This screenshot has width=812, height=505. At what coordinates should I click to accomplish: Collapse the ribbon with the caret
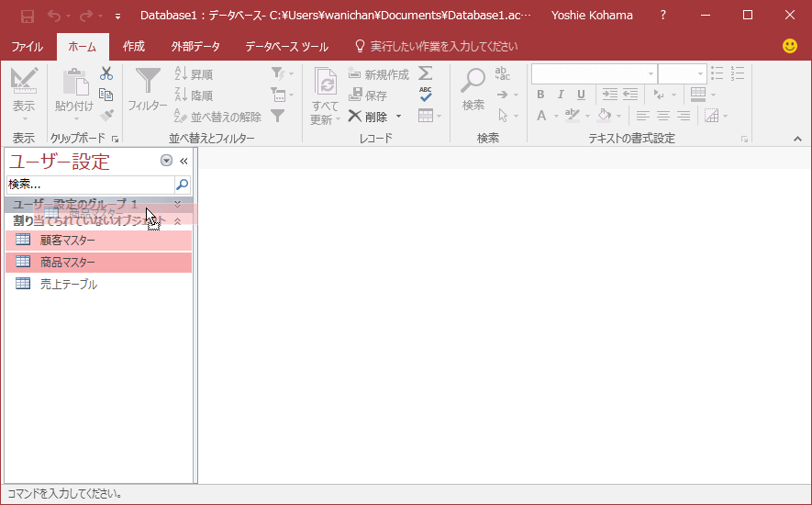click(x=797, y=139)
